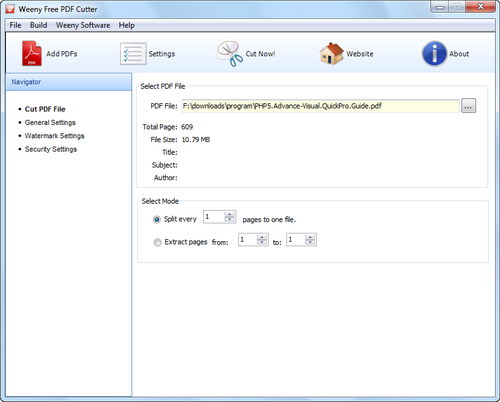Decrease the Extract pages from value
Screen dimensions: 500x402
262,242
